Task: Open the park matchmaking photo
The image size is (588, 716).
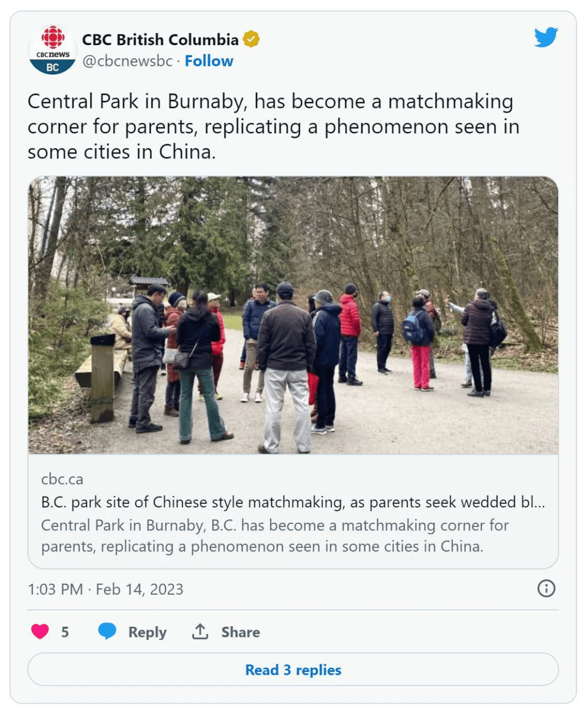Action: (x=293, y=315)
